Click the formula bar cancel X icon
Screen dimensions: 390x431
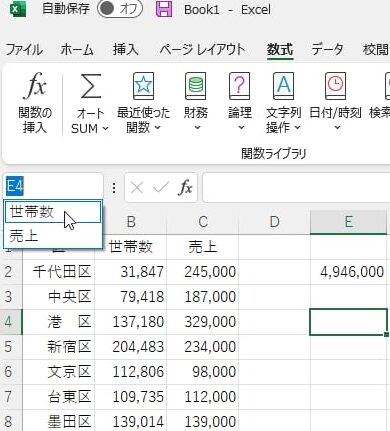(137, 188)
